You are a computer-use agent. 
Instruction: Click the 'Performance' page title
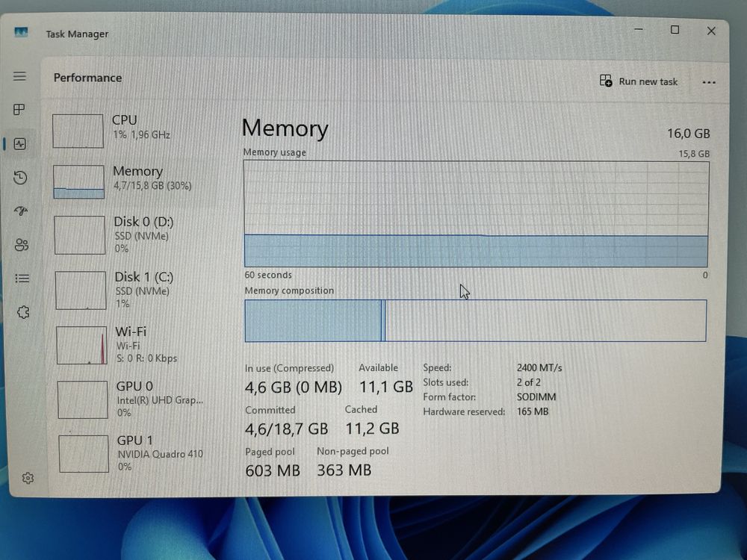(87, 78)
